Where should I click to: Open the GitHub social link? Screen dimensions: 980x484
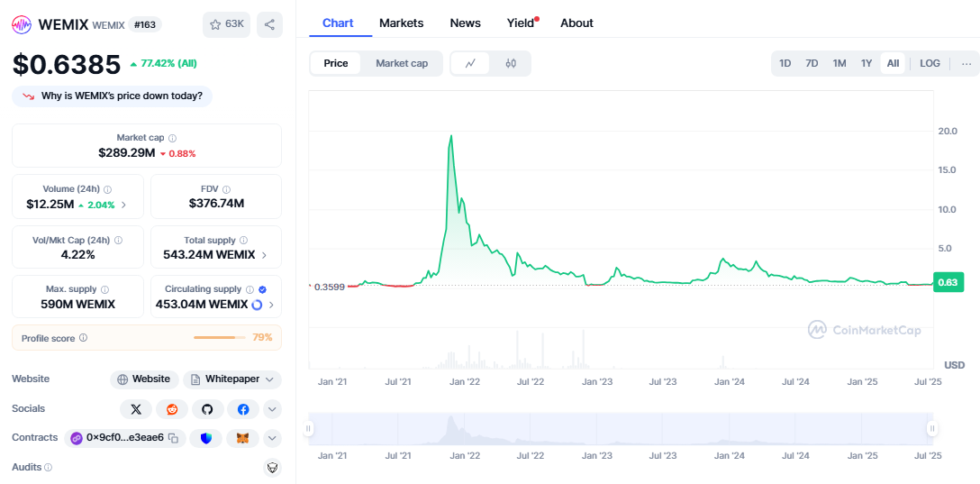[x=207, y=409]
